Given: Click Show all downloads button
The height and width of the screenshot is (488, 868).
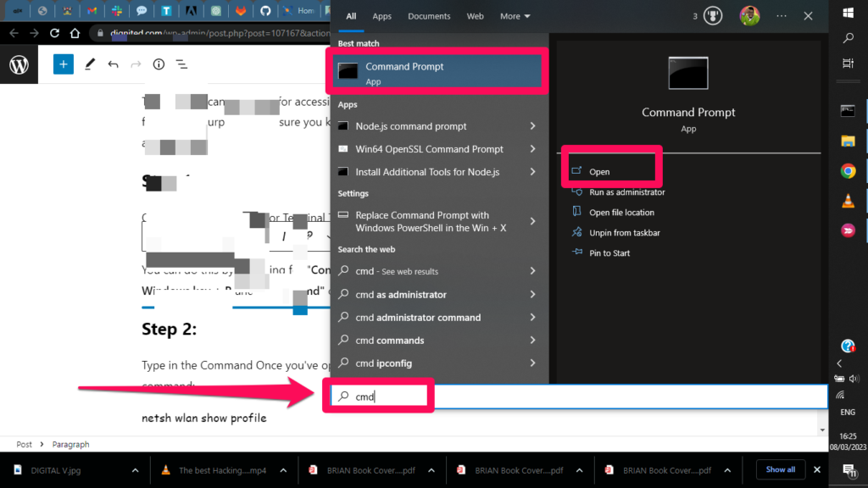Looking at the screenshot, I should coord(781,469).
